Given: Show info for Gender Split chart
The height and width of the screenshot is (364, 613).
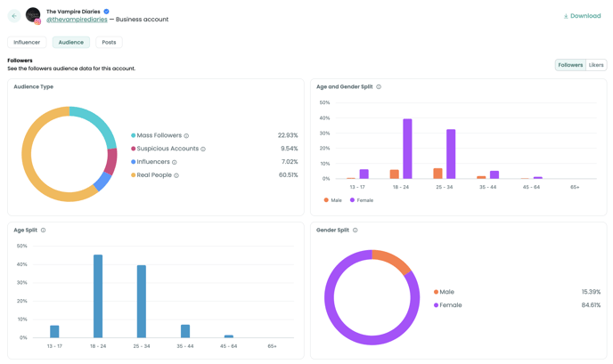Looking at the screenshot, I should (x=355, y=231).
